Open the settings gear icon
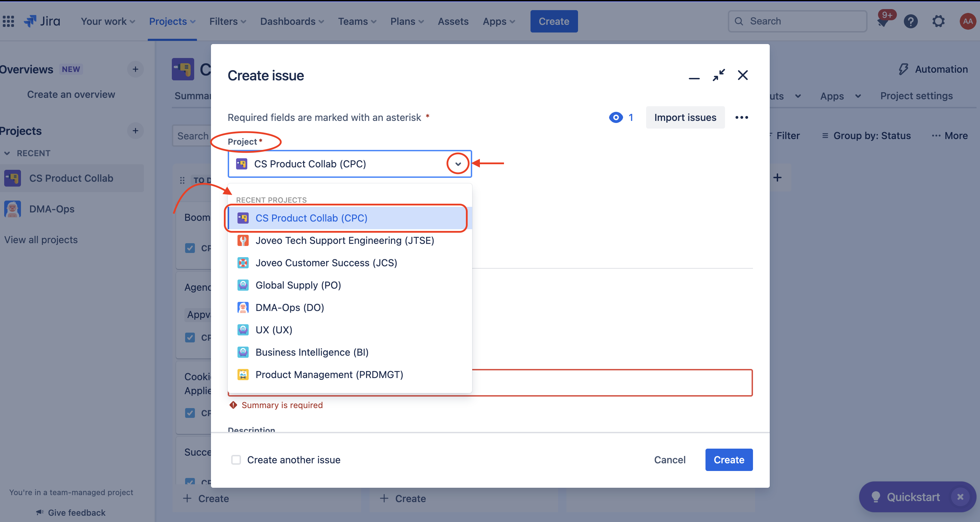 (938, 21)
